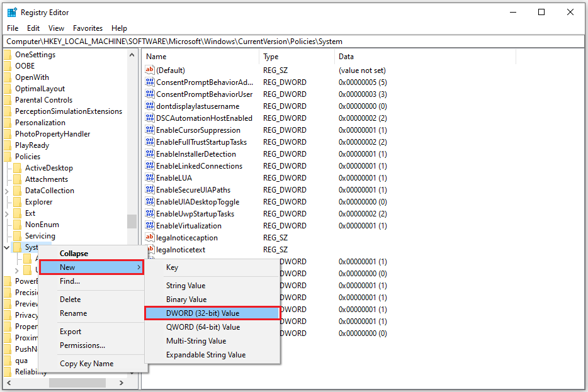The image size is (588, 392).
Task: Click the dontdisplaylastusername DWORD icon
Action: (150, 106)
